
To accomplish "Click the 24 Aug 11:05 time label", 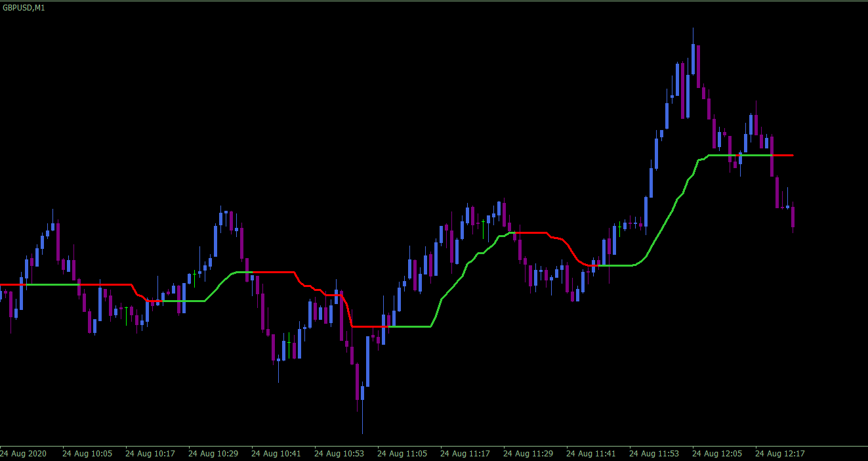I will coord(402,453).
